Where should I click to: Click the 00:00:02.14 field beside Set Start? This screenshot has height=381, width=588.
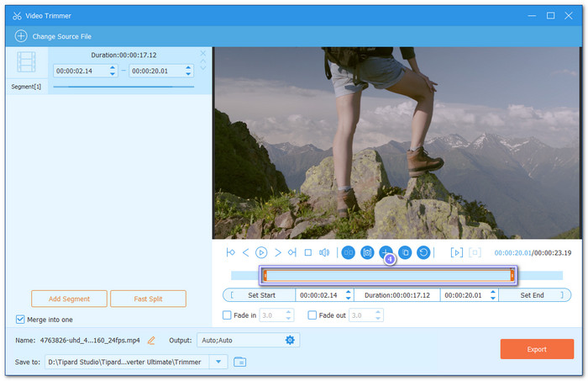[324, 295]
